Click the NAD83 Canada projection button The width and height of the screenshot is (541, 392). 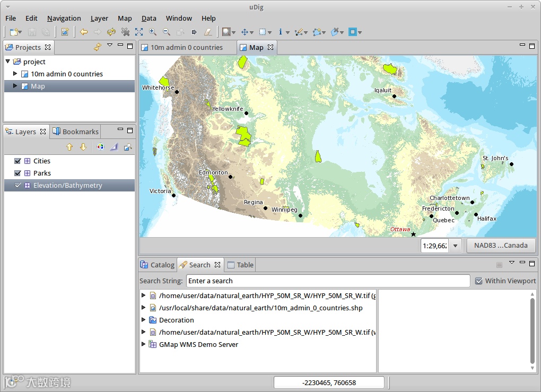tap(501, 246)
